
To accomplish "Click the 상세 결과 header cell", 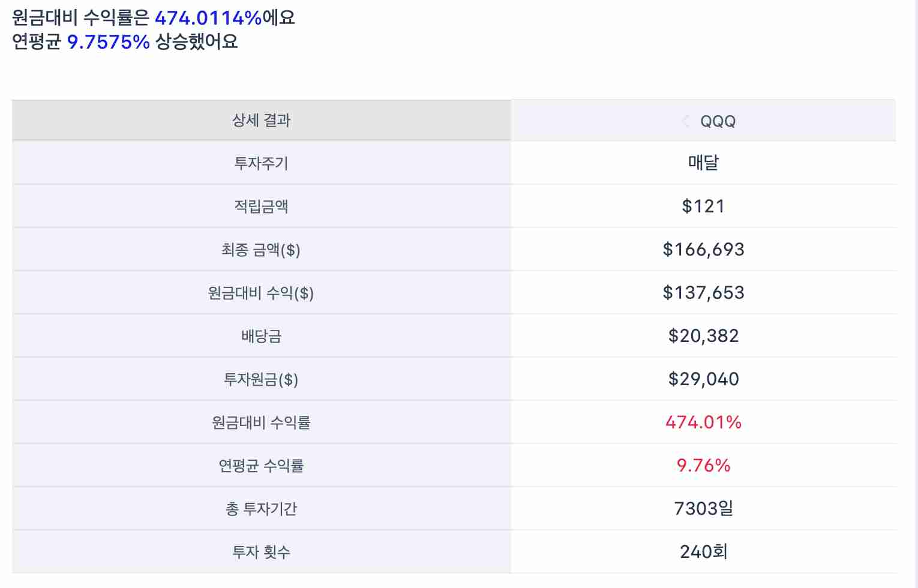I will (x=261, y=121).
